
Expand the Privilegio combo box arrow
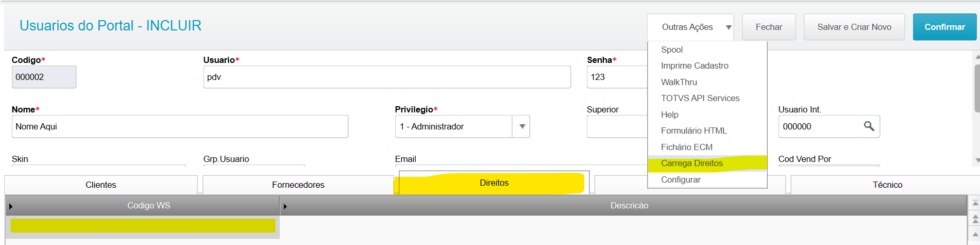(x=521, y=126)
